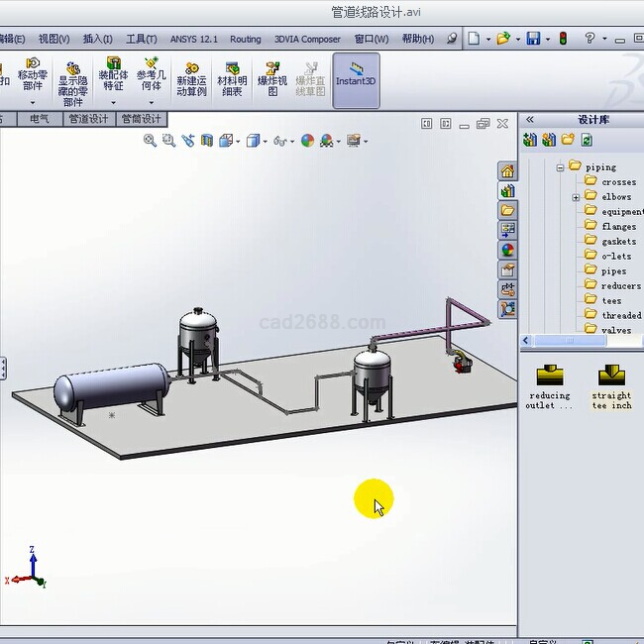Toggle the Instant3D button
This screenshot has height=644, width=644.
click(x=356, y=79)
